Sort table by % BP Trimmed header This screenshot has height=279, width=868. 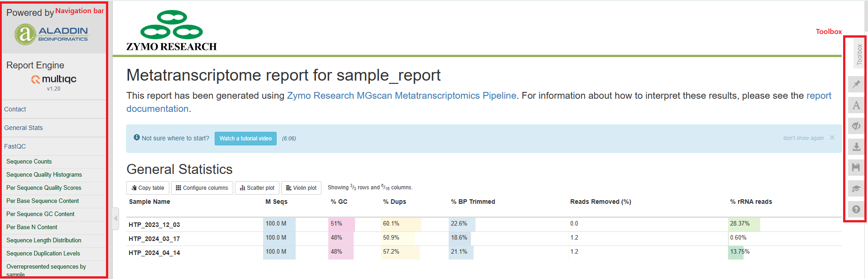pyautogui.click(x=473, y=202)
